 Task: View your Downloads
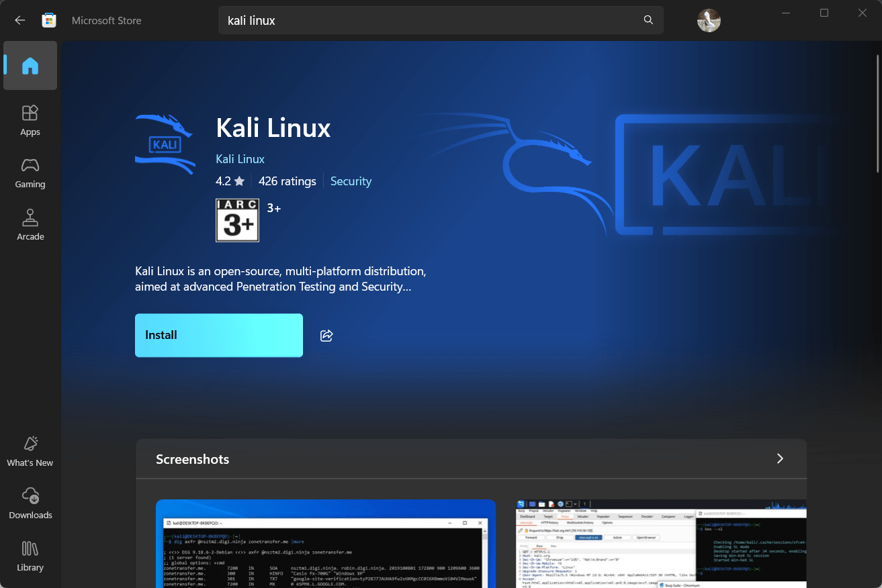pyautogui.click(x=30, y=503)
